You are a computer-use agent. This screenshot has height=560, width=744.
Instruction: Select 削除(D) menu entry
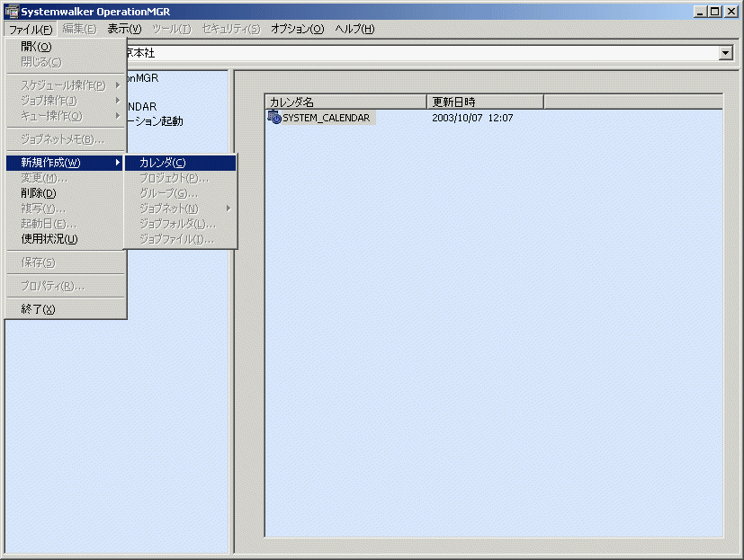coord(39,193)
